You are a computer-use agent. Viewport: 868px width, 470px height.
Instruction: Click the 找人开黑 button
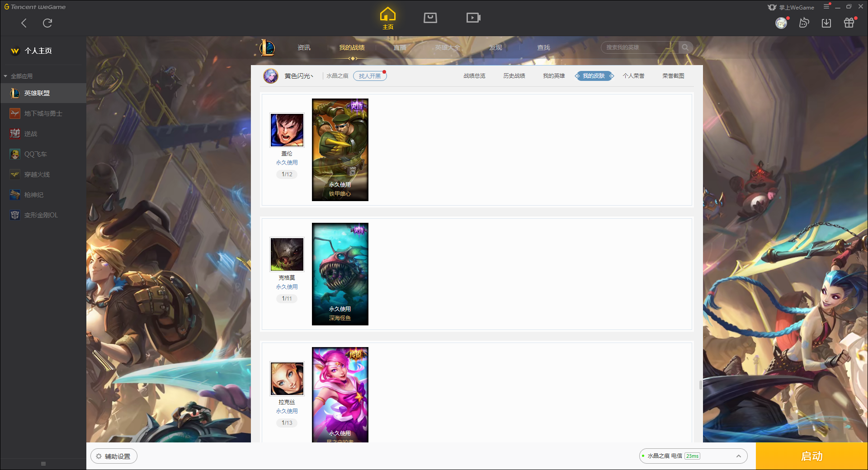pos(370,76)
